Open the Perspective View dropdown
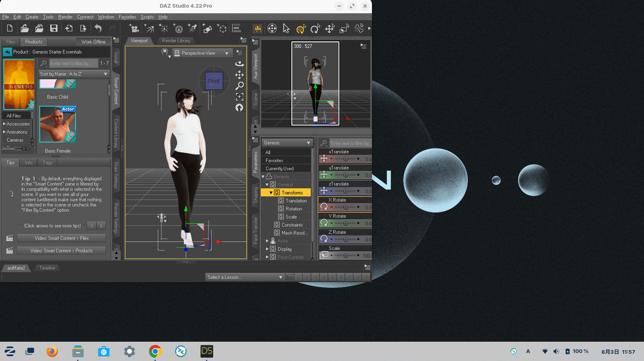644x361 pixels. pos(202,53)
